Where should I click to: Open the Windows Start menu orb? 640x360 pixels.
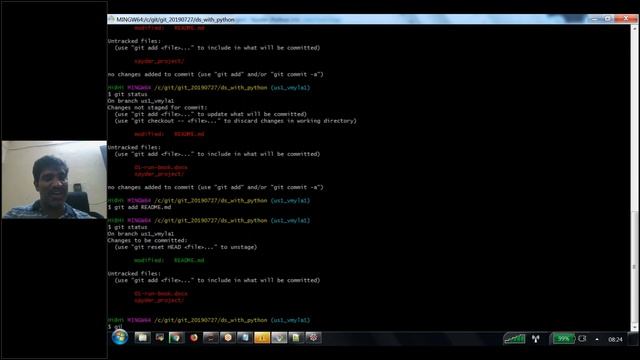(x=120, y=338)
